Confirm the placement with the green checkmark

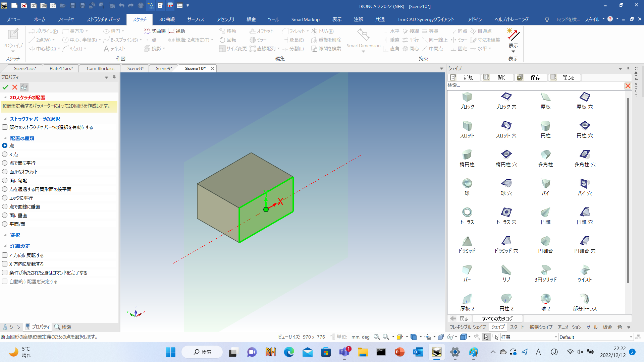[5, 87]
